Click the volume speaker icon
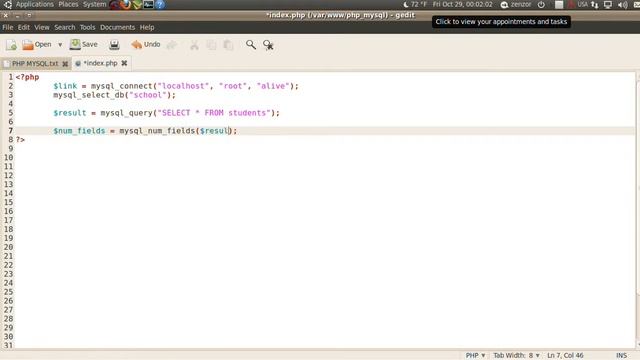This screenshot has height=360, width=640. click(x=622, y=4)
